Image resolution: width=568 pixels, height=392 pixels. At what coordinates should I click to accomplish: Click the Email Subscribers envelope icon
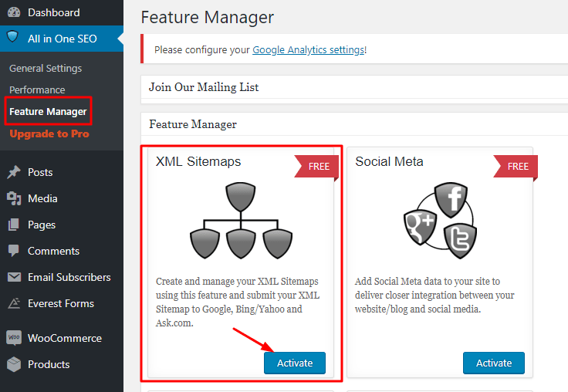14,277
